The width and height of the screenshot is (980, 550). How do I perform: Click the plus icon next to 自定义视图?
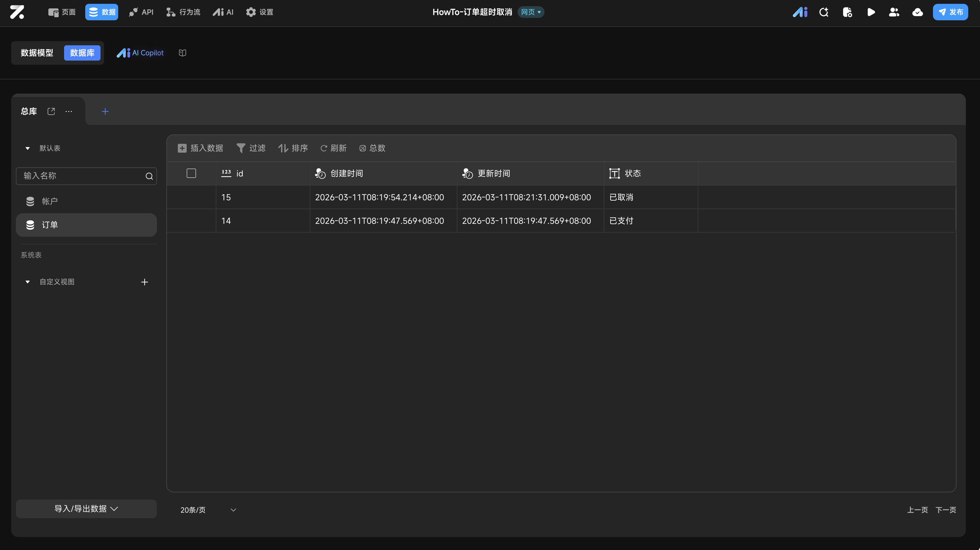coord(145,282)
